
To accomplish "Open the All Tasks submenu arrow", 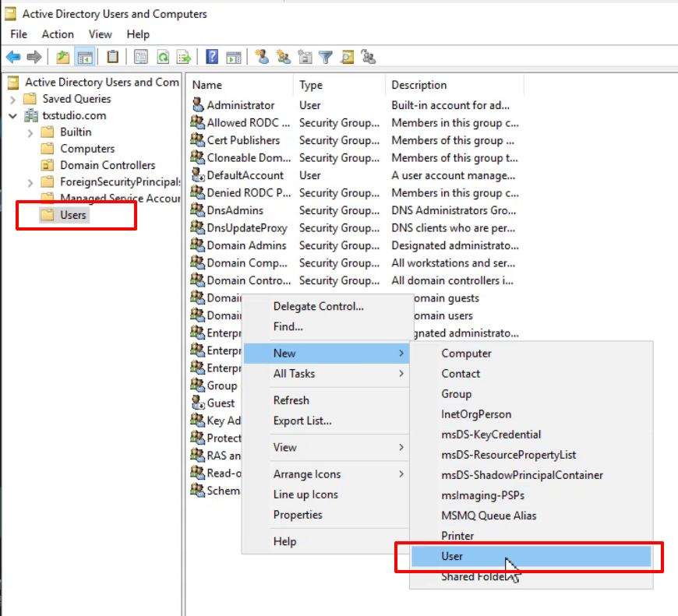I will pyautogui.click(x=401, y=373).
